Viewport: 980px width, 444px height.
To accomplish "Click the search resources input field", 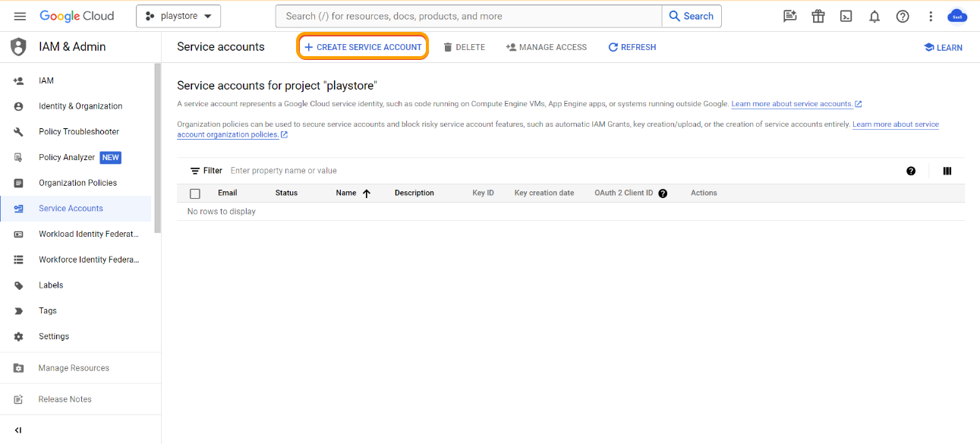I will click(x=468, y=16).
